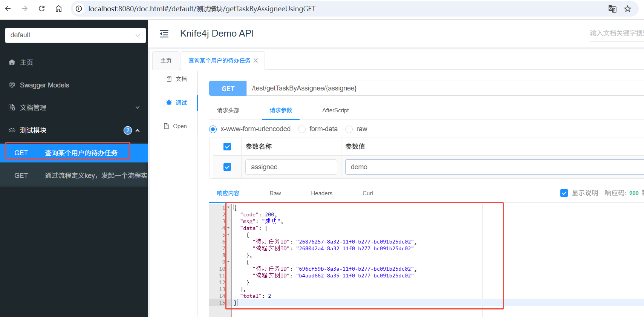Open the default group dropdown
Viewport: 644px width, 317px height.
(x=75, y=35)
